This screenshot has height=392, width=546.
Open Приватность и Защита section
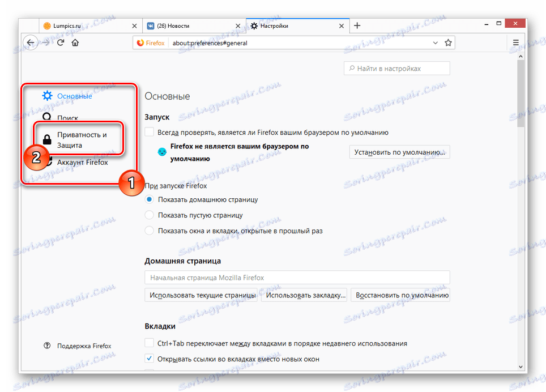tap(82, 139)
